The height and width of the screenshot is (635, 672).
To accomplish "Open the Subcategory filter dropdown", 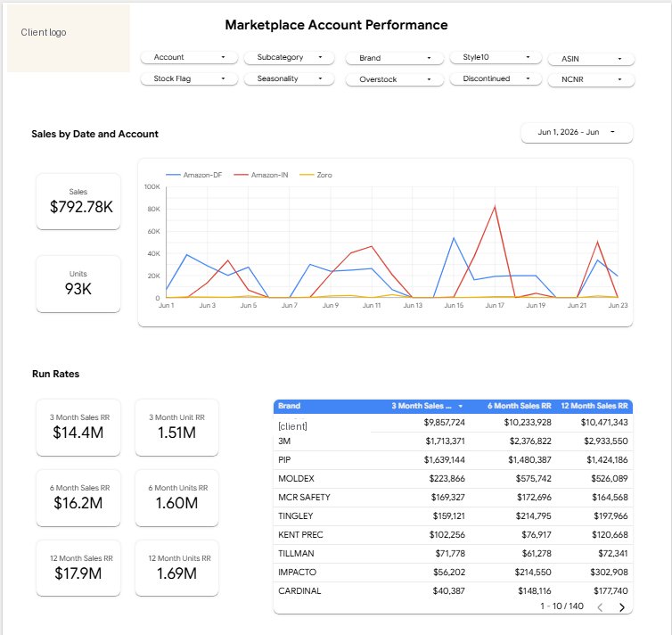I will 289,57.
